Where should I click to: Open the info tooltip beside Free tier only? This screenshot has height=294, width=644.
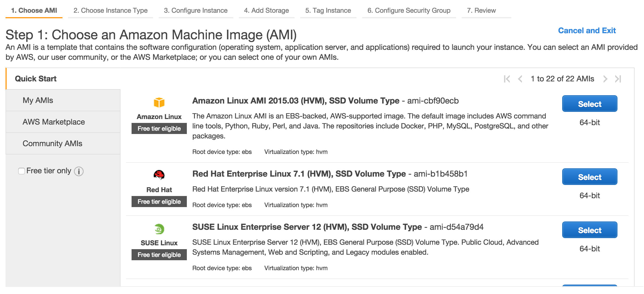click(x=79, y=172)
